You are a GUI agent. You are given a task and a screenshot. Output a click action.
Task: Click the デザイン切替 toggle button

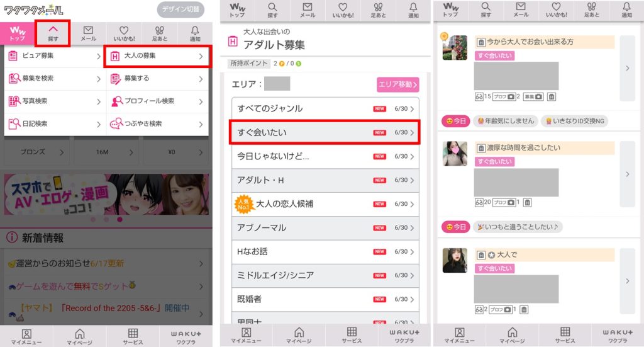[x=180, y=9]
